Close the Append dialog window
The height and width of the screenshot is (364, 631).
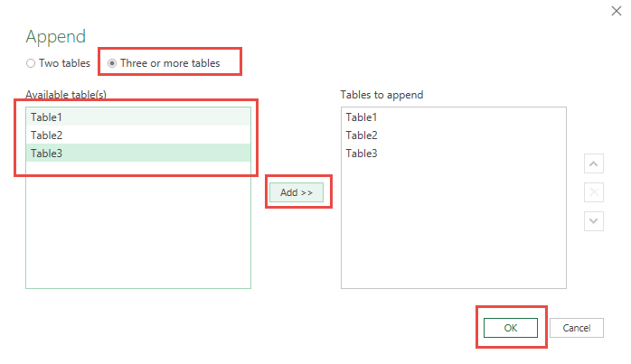coord(617,11)
